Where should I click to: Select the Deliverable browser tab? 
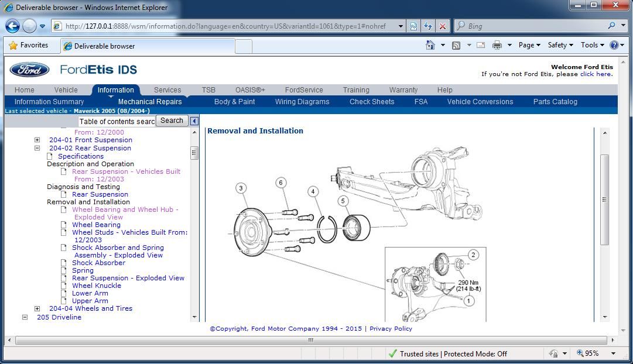(x=148, y=46)
